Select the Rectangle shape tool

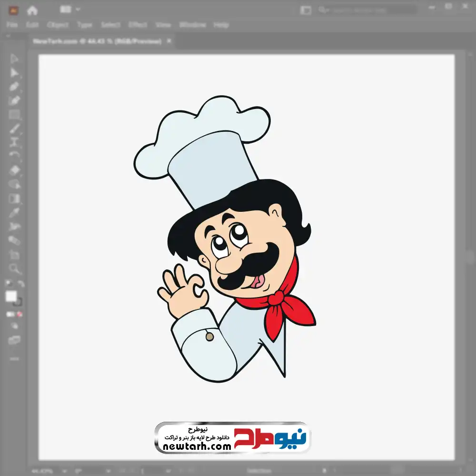click(14, 115)
